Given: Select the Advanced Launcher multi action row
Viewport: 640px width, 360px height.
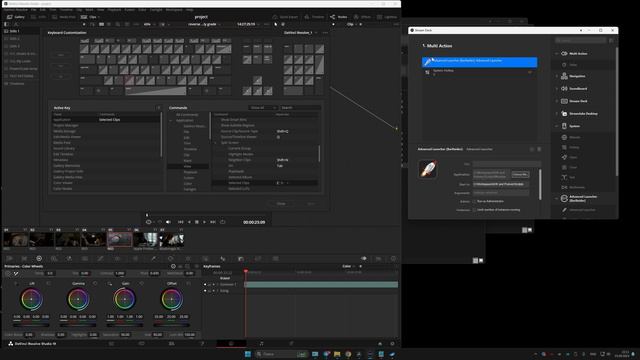Looking at the screenshot, I should [x=480, y=62].
